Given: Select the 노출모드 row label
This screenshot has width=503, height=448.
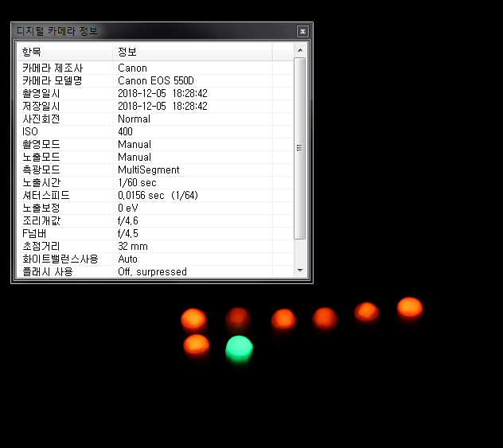Looking at the screenshot, I should [41, 157].
